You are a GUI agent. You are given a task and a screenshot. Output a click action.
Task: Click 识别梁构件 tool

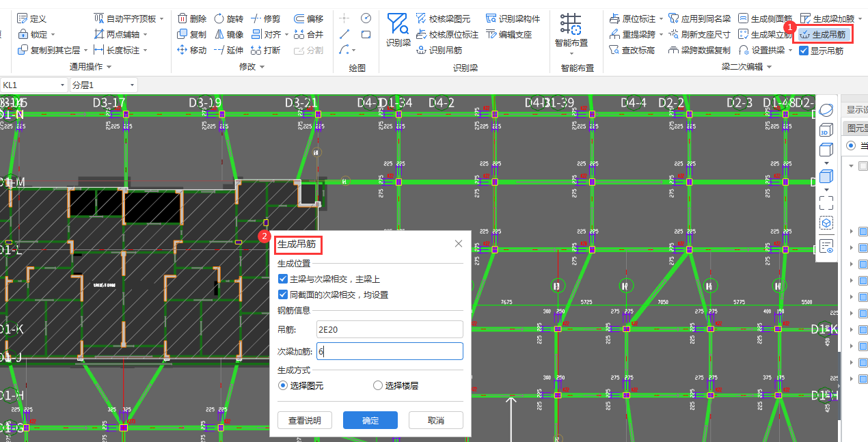[x=513, y=18]
